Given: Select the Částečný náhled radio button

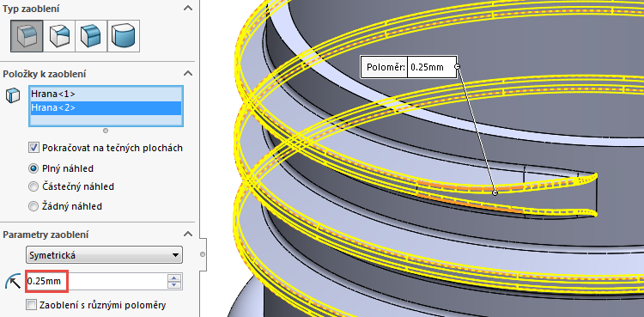Looking at the screenshot, I should [33, 187].
